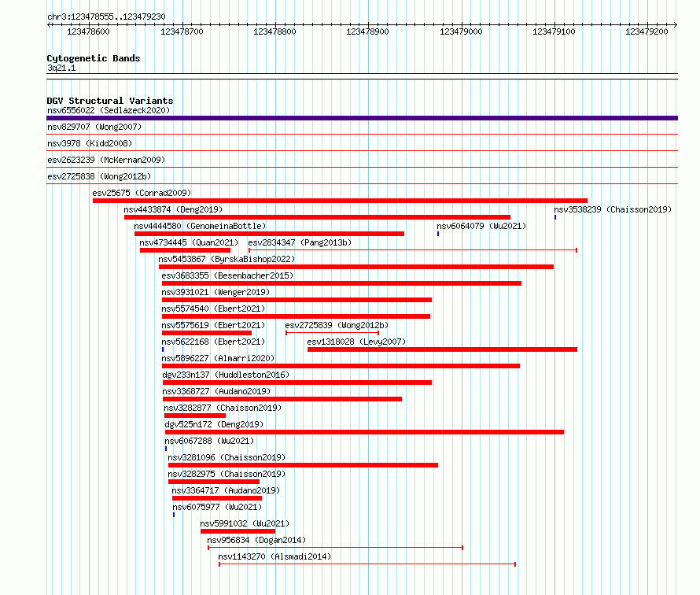The image size is (700, 595).
Task: Click the esv3683355 (Besenbacher2015) label
Action: 227,275
